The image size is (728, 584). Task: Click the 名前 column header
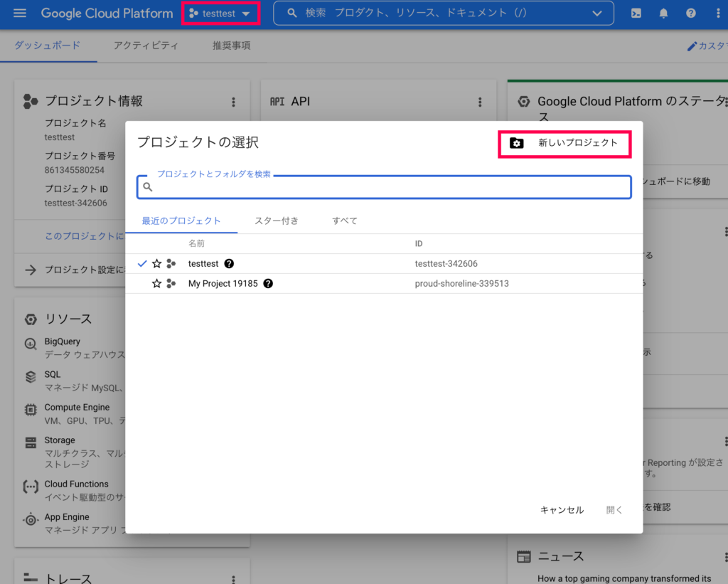pyautogui.click(x=196, y=243)
